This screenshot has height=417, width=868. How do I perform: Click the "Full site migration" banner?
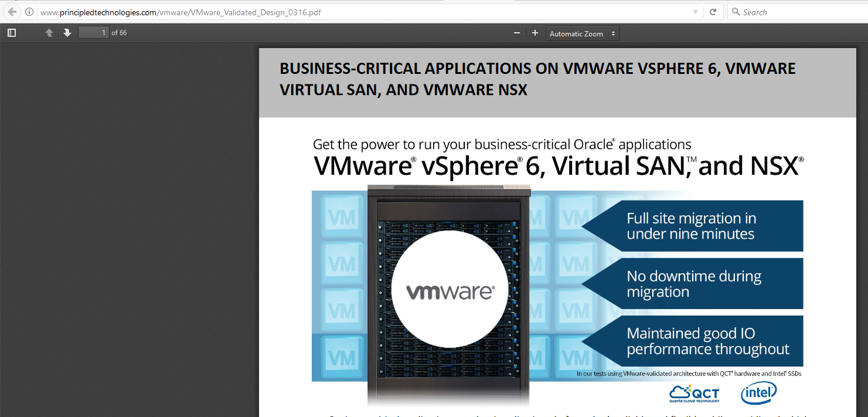697,226
